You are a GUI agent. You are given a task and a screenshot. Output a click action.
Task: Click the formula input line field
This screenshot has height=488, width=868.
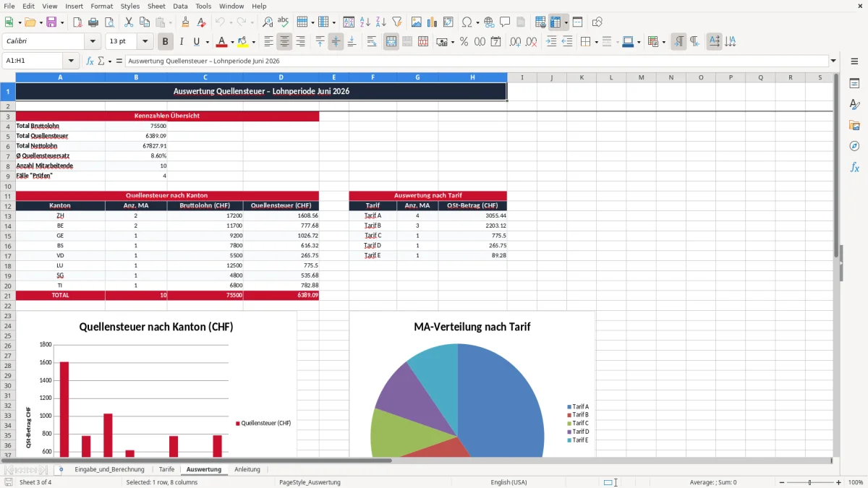(x=477, y=61)
